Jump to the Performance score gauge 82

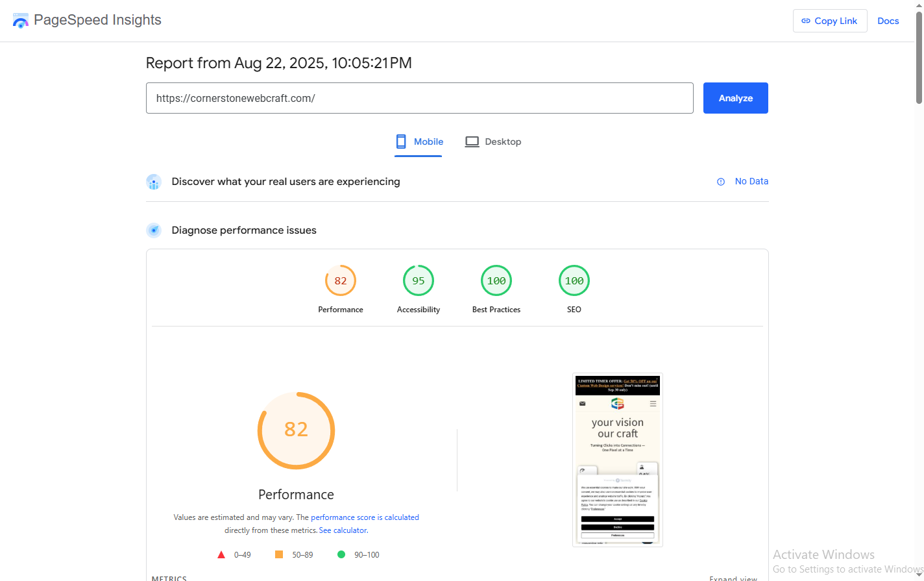[341, 281]
